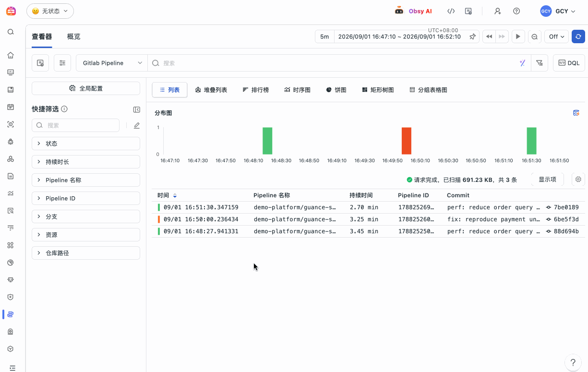The width and height of the screenshot is (588, 372).
Task: Switch to the 概览 tab
Action: click(73, 36)
